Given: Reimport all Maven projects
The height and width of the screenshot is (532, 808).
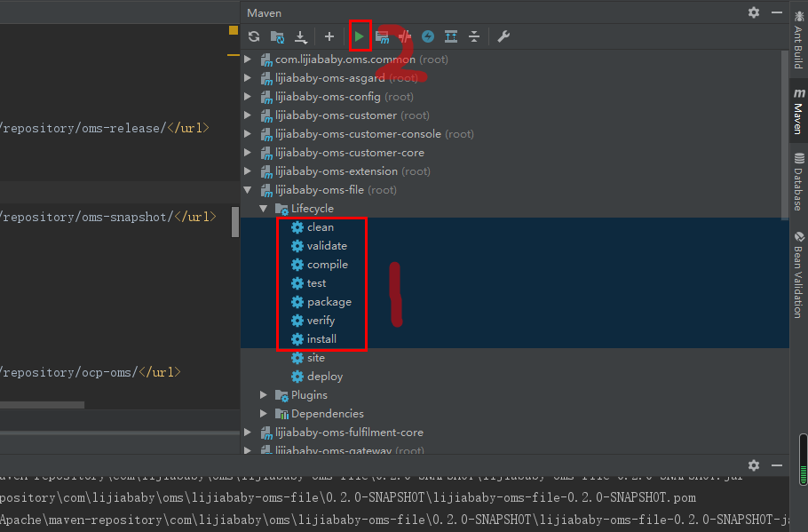Looking at the screenshot, I should coord(254,36).
